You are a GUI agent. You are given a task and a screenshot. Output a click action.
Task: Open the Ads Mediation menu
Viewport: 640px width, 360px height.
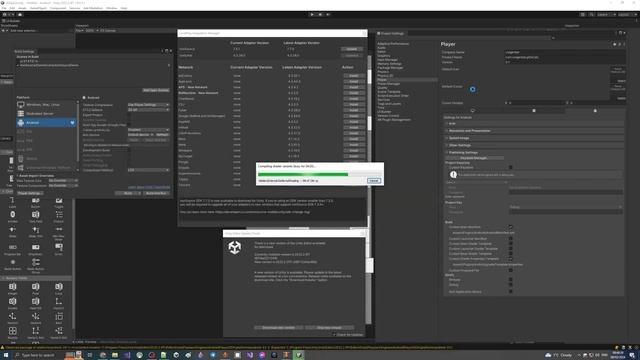click(93, 8)
